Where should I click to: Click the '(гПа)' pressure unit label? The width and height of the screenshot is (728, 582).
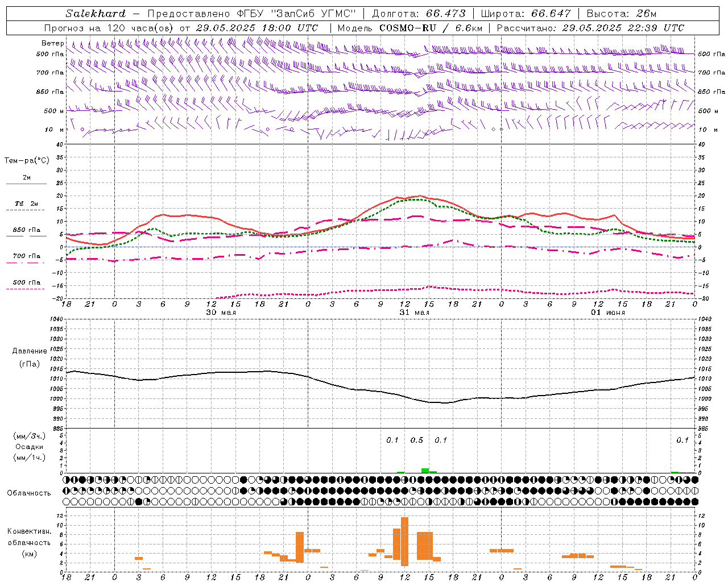pyautogui.click(x=29, y=364)
